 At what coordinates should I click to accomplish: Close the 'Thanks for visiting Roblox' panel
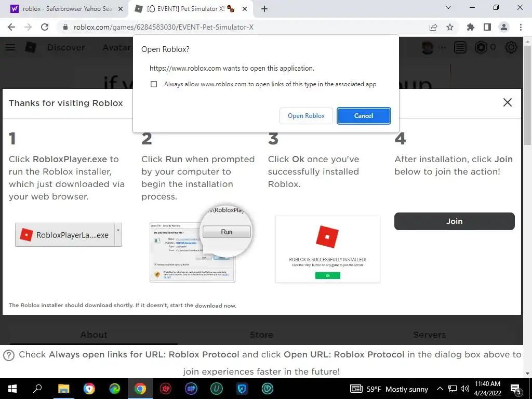[507, 102]
